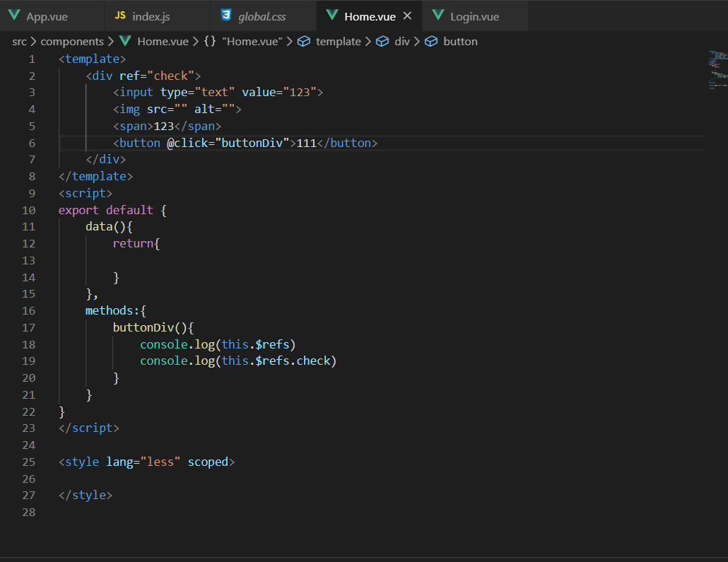Click the alt="" attribute on line 4
The height and width of the screenshot is (562, 728).
(214, 109)
